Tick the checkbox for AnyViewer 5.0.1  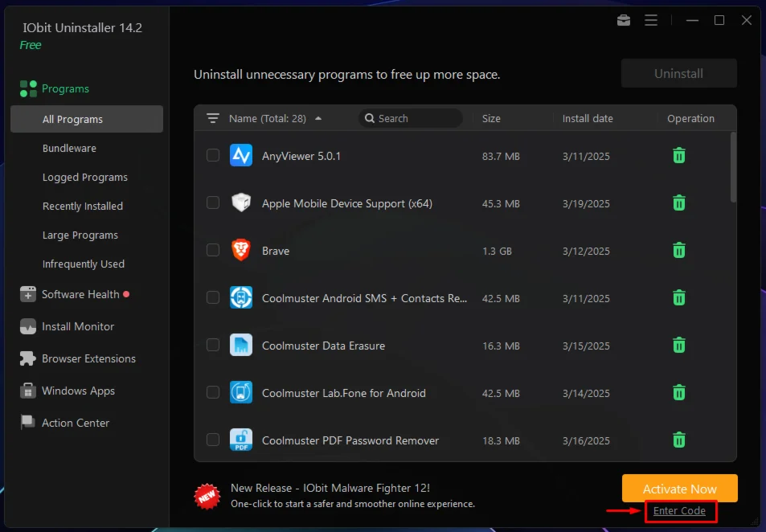(x=213, y=156)
